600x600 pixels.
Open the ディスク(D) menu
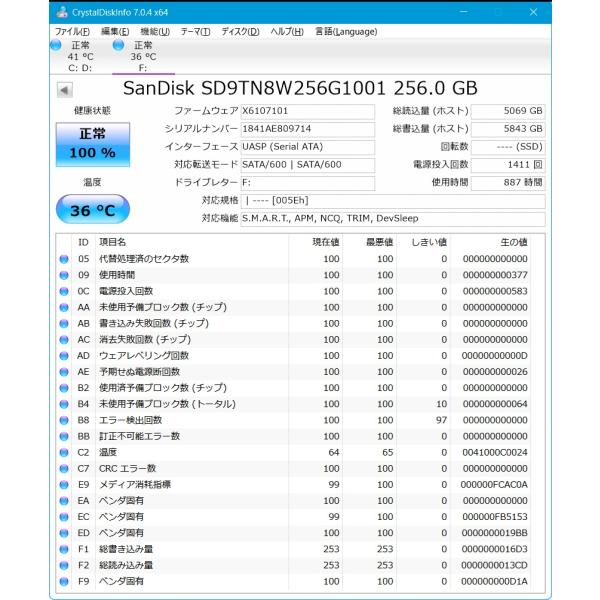click(x=240, y=32)
